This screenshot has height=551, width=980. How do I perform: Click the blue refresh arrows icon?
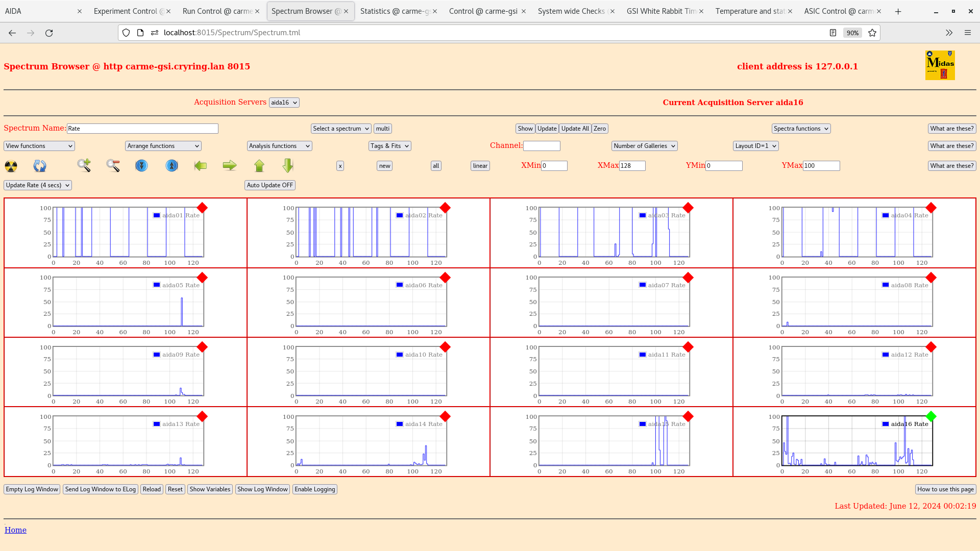[40, 166]
